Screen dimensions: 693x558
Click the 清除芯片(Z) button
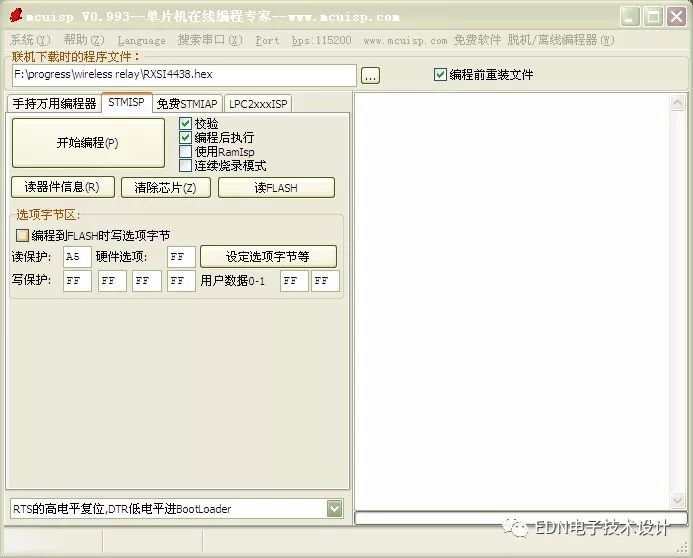click(x=165, y=187)
